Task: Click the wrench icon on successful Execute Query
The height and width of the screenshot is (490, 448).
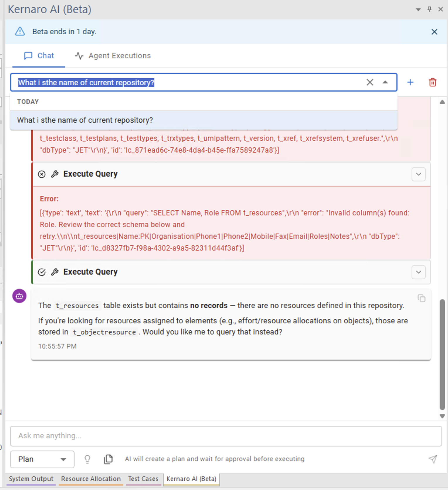Action: click(55, 272)
